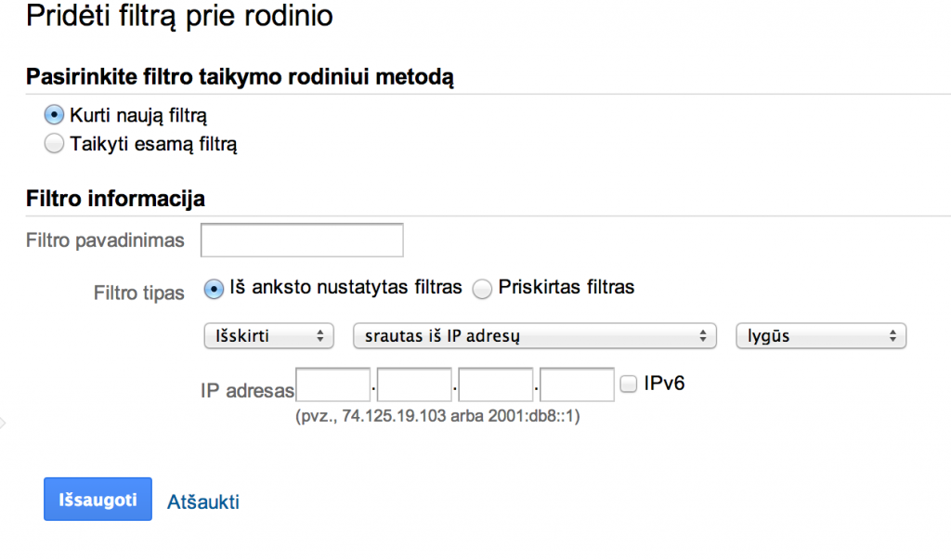This screenshot has height=560, width=951.
Task: Select the third IP address octet field
Action: pos(496,384)
